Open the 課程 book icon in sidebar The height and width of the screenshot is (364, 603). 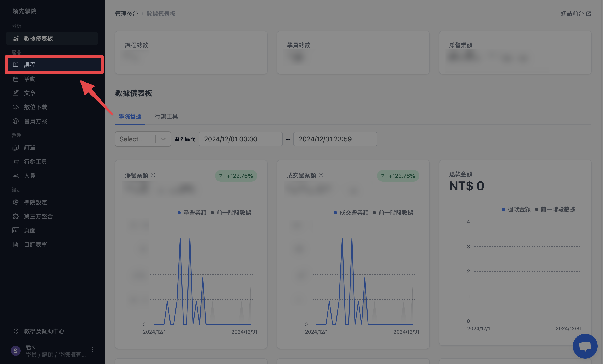16,65
